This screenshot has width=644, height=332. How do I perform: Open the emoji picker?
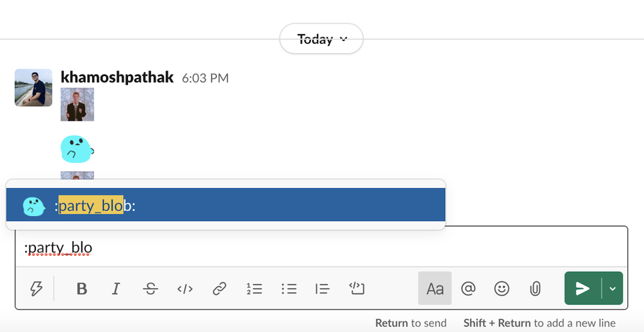coord(501,289)
